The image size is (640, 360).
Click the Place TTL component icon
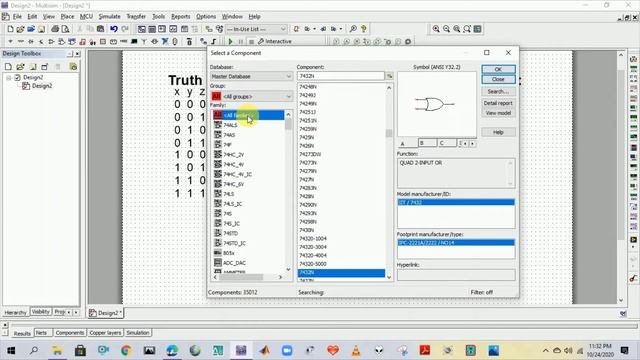click(62, 42)
